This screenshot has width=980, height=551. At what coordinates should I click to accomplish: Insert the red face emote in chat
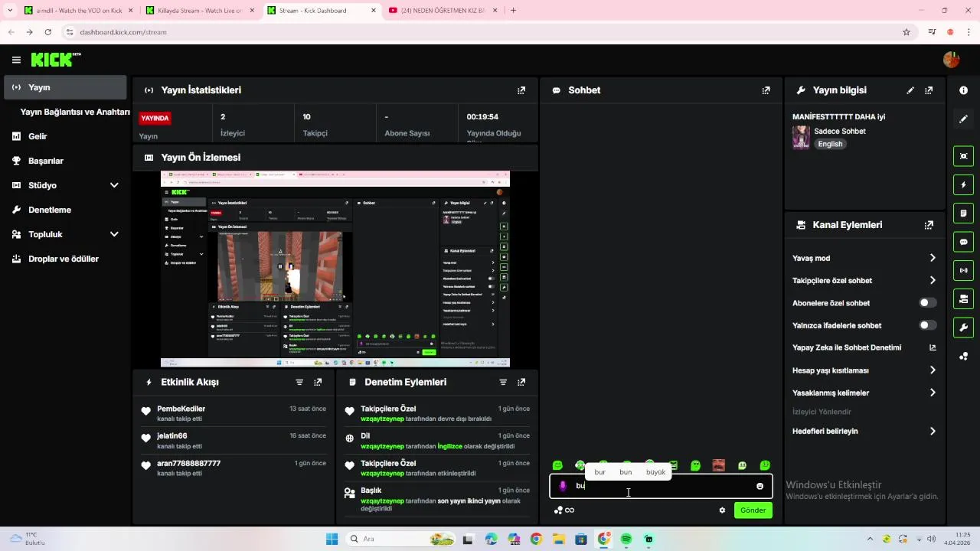718,465
